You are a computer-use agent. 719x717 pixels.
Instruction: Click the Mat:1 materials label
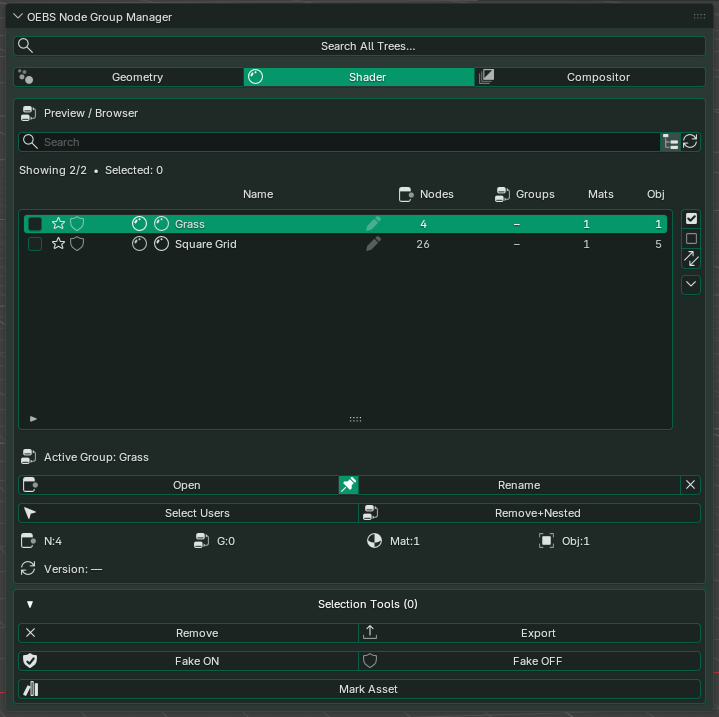coord(404,541)
